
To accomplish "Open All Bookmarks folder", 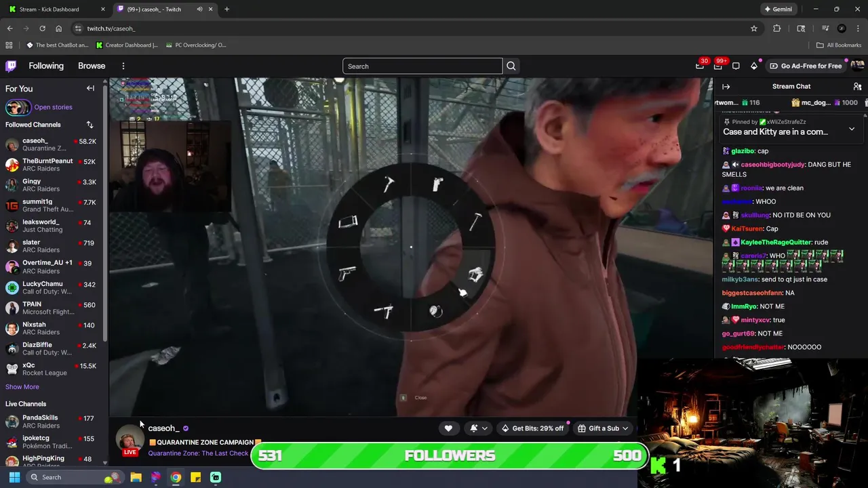I will coord(838,45).
